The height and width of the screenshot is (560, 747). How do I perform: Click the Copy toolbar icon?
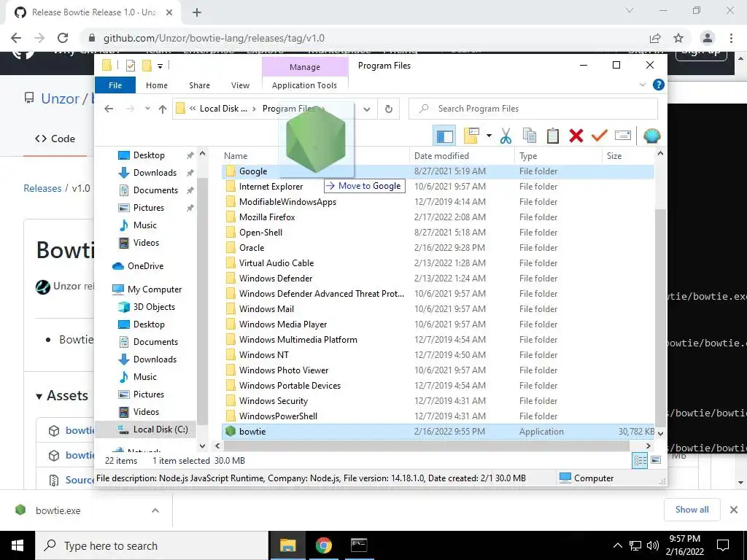530,136
